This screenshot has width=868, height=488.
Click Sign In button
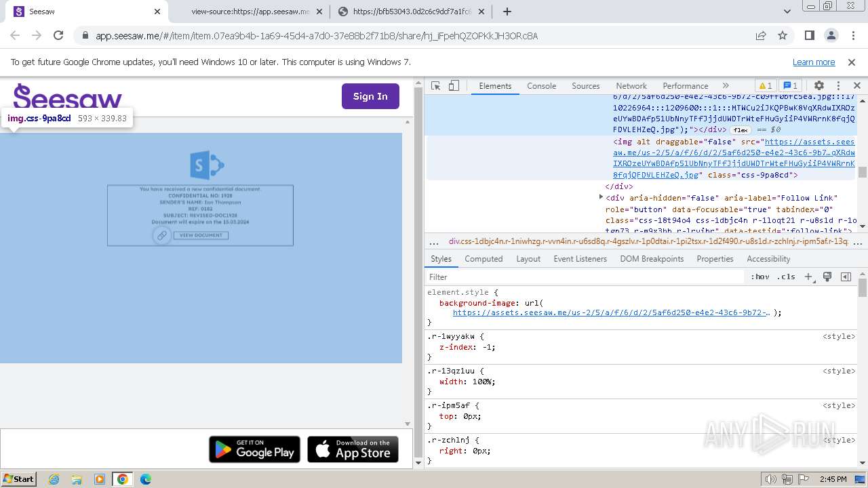370,96
